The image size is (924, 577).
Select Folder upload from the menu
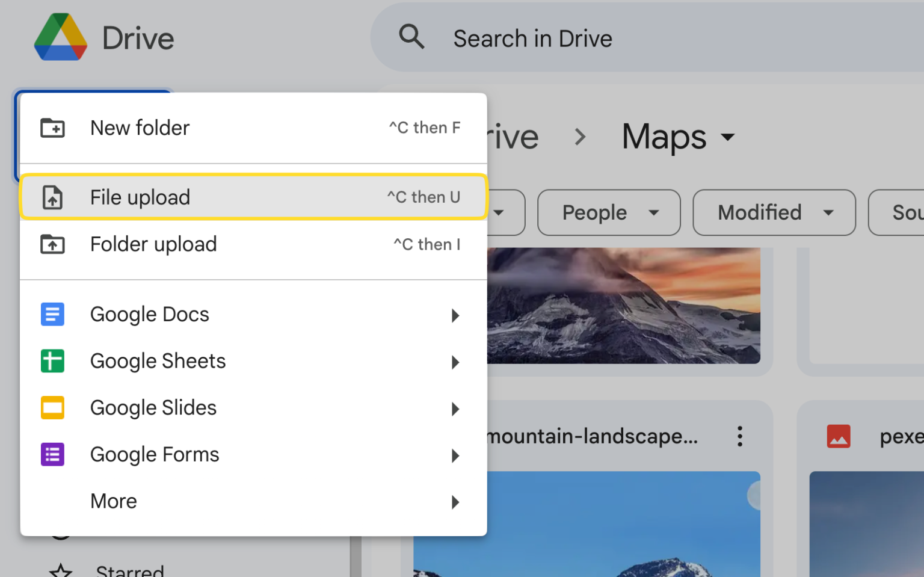click(x=153, y=244)
